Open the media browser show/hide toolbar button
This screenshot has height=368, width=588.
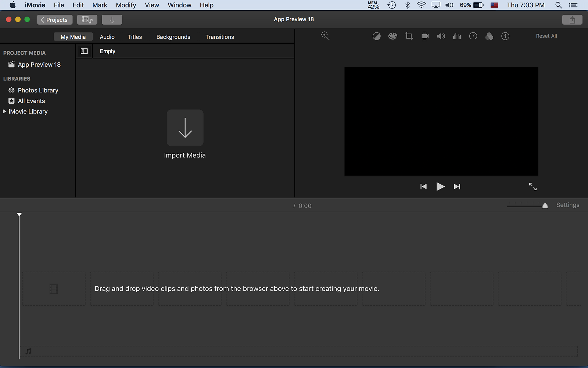pyautogui.click(x=87, y=20)
